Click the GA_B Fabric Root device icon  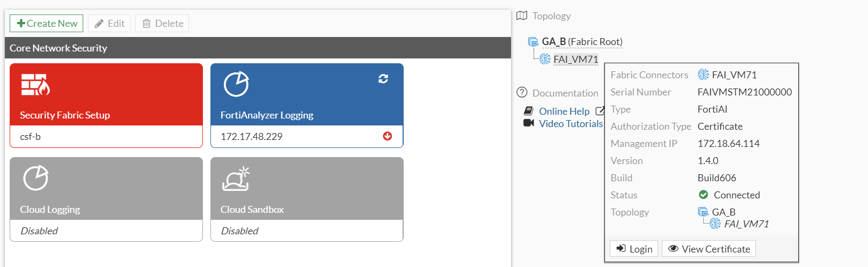point(533,41)
